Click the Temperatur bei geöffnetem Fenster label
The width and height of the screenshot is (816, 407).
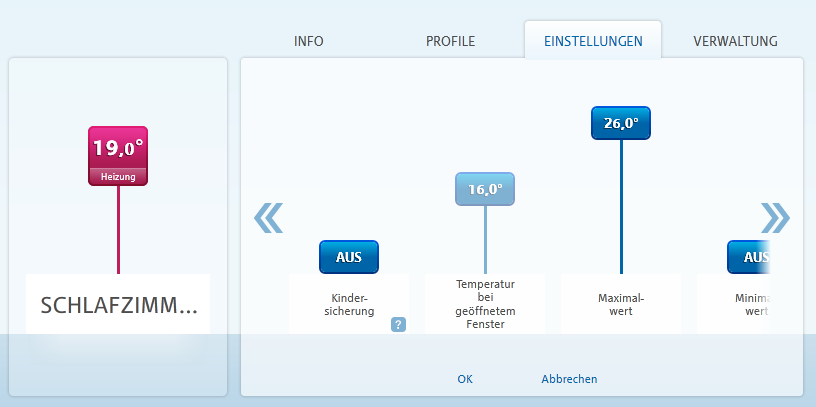coord(485,304)
